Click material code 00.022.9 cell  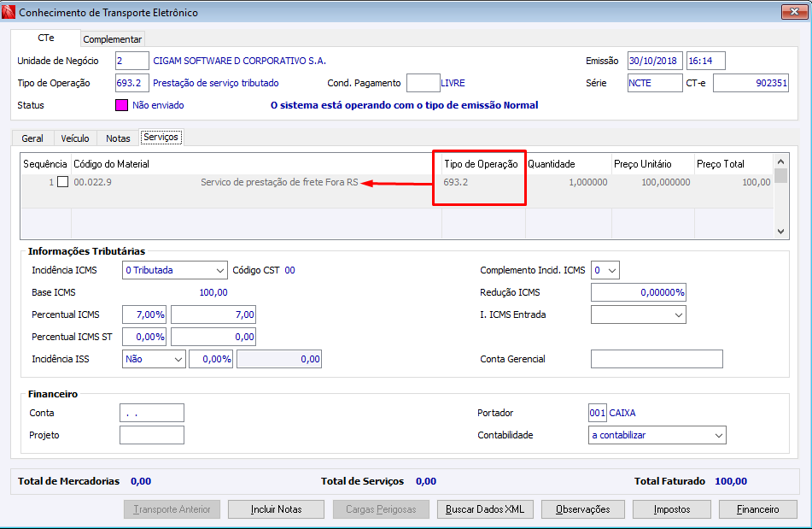pos(93,182)
